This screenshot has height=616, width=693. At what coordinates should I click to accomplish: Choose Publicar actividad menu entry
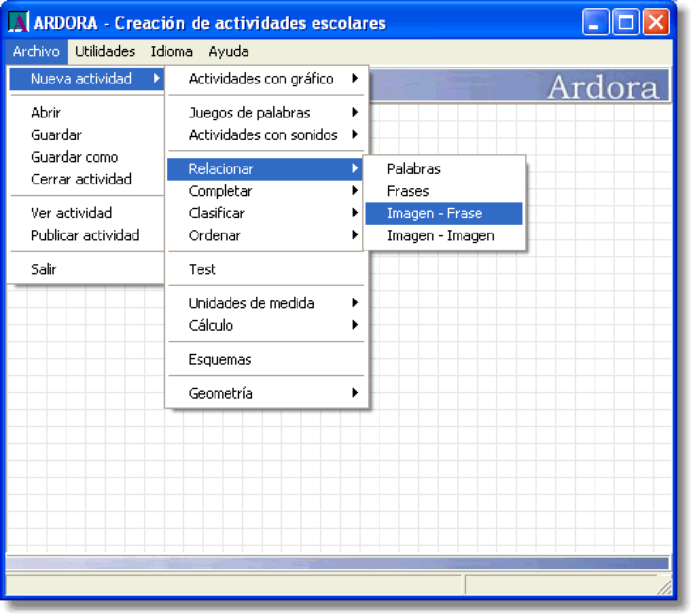click(x=87, y=235)
